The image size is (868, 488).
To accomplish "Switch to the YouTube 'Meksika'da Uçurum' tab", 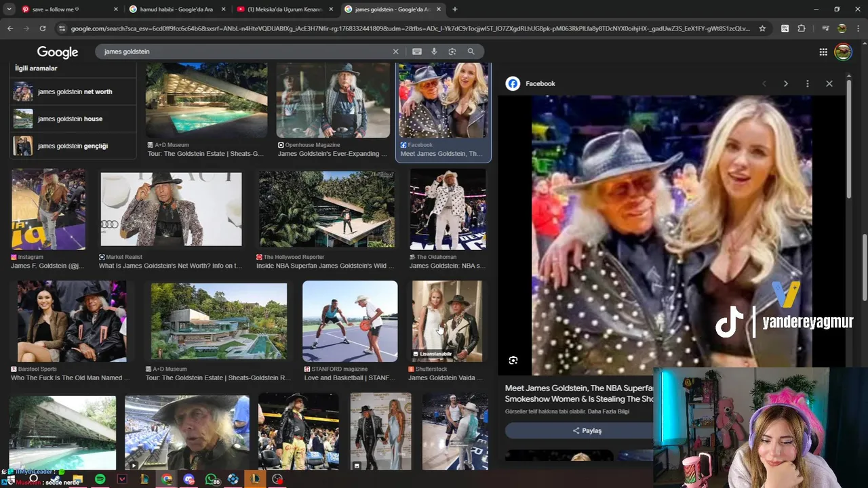I will (285, 9).
